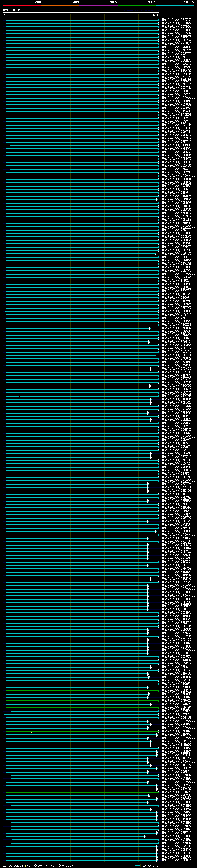Select hit label UniRef100_C4WRI6
This screenshot has height=868, width=197.
[177, 416]
